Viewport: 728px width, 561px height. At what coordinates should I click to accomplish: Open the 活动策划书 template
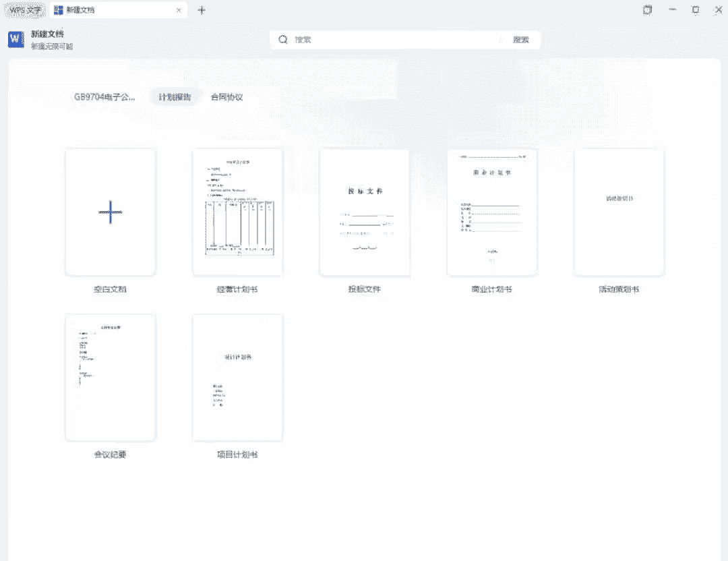coord(619,212)
